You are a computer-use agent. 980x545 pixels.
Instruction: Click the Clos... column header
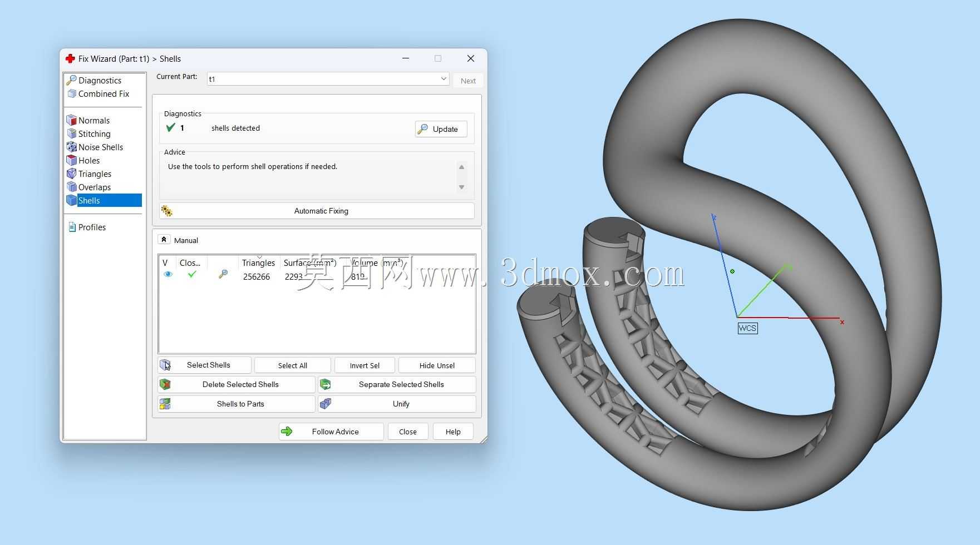(x=191, y=262)
